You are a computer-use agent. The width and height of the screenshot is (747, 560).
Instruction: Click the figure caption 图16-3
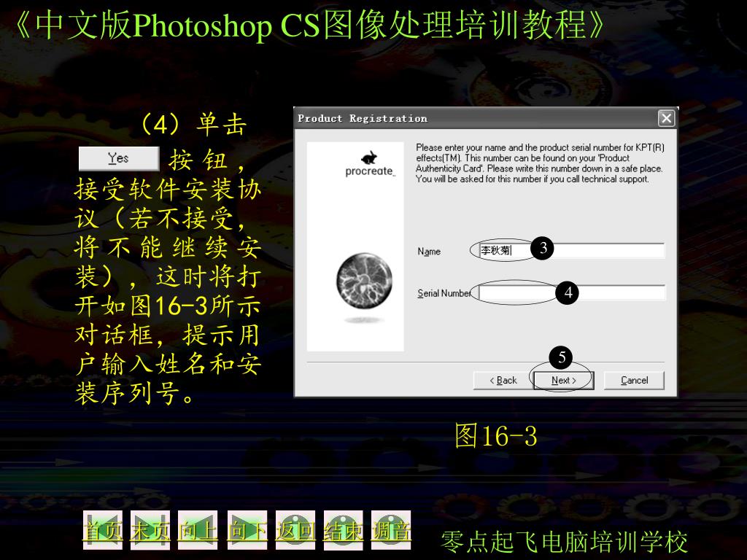click(x=496, y=435)
